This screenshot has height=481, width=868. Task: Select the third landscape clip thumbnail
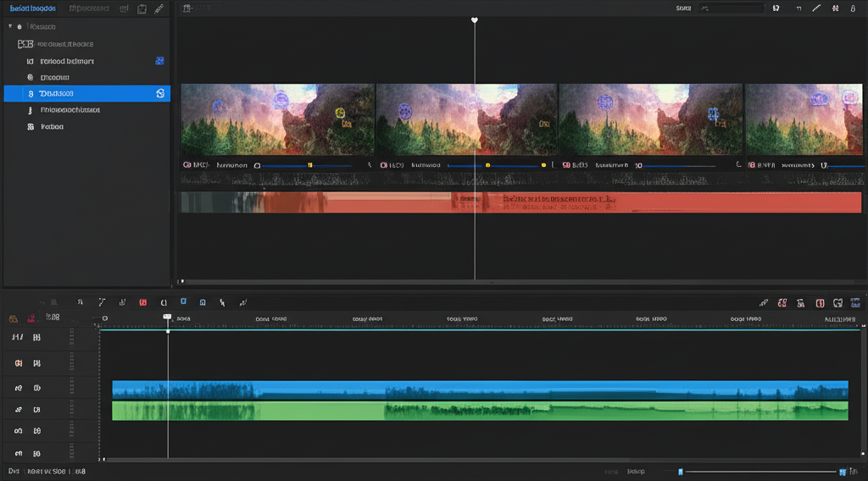tap(651, 119)
